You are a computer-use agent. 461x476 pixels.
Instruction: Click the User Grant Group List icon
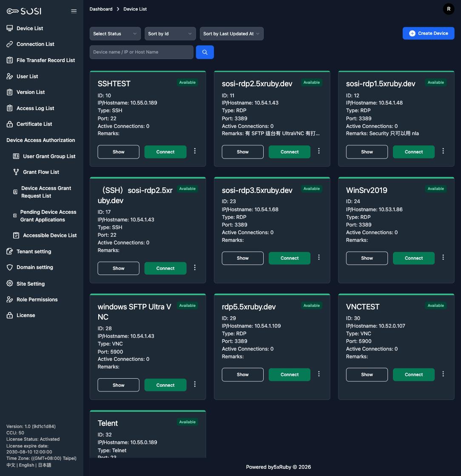(16, 156)
